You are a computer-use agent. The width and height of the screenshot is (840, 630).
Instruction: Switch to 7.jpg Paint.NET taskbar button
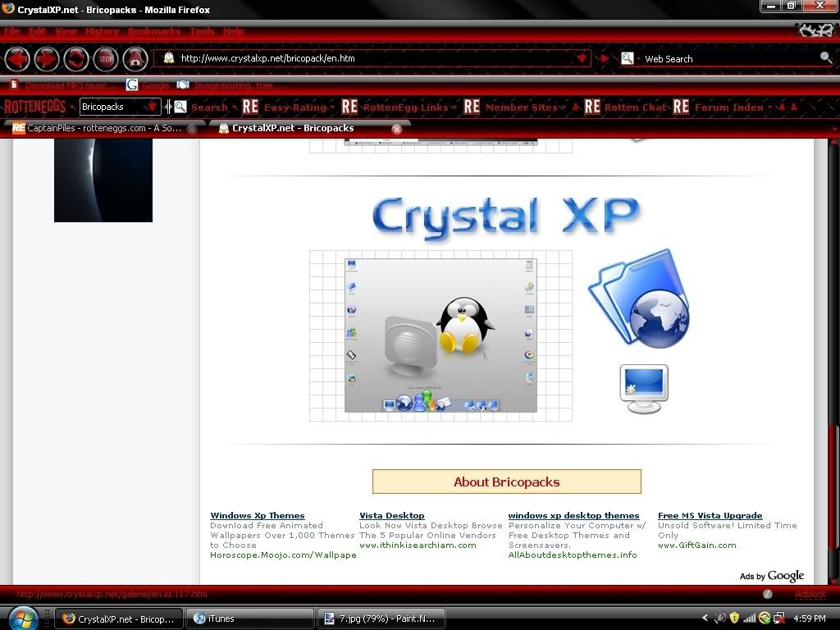point(382,619)
